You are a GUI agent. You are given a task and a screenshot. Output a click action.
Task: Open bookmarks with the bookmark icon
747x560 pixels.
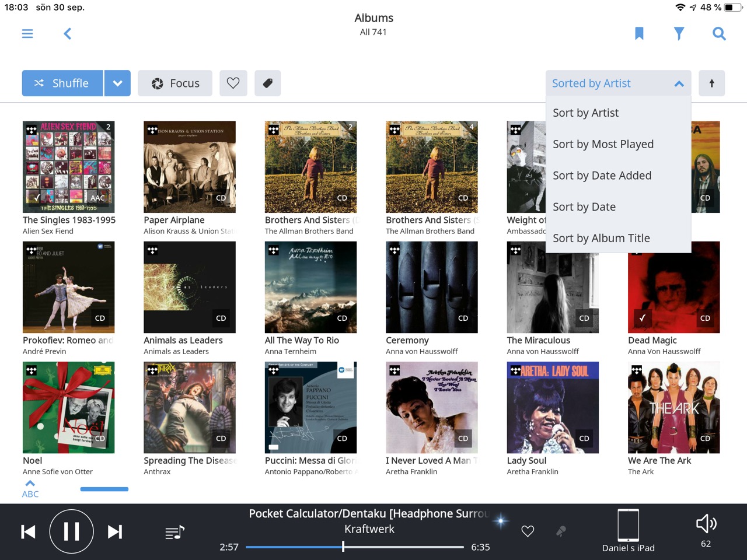[x=639, y=34]
